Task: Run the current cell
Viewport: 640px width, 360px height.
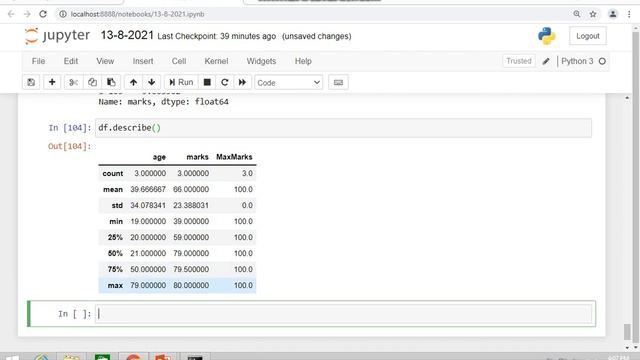Action: point(181,82)
